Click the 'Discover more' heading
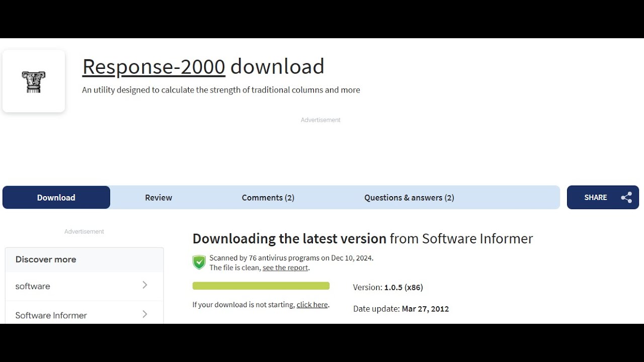Image resolution: width=644 pixels, height=362 pixels. [x=46, y=259]
